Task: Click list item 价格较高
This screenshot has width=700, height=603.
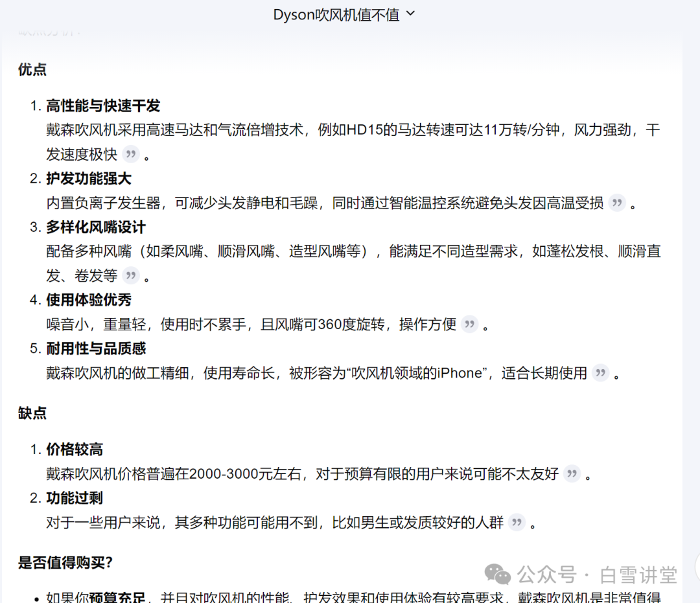Action: point(75,449)
